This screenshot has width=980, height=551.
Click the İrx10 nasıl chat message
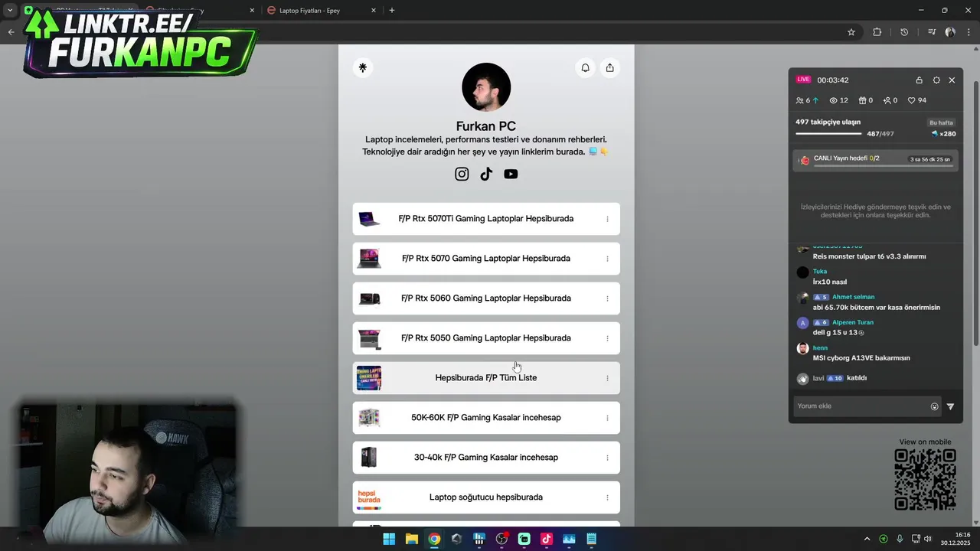(x=829, y=282)
